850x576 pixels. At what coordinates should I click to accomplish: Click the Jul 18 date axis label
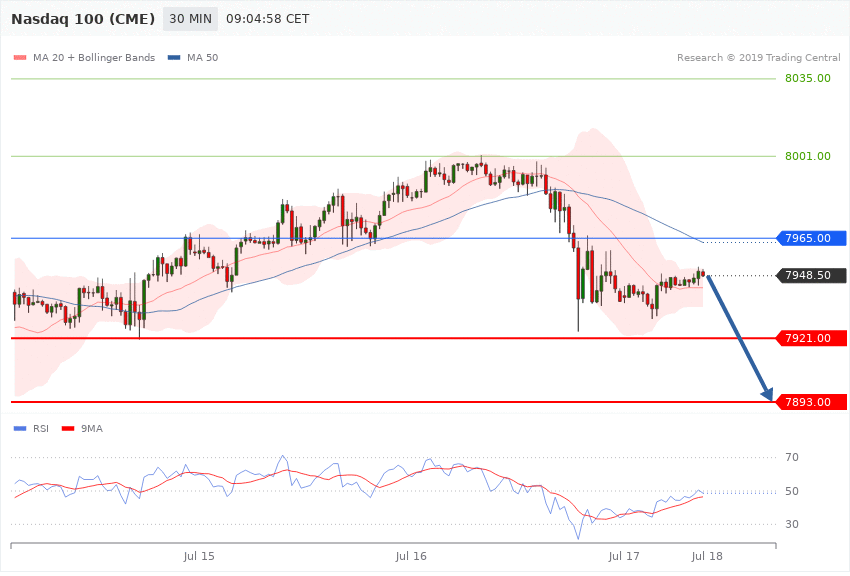pos(707,556)
